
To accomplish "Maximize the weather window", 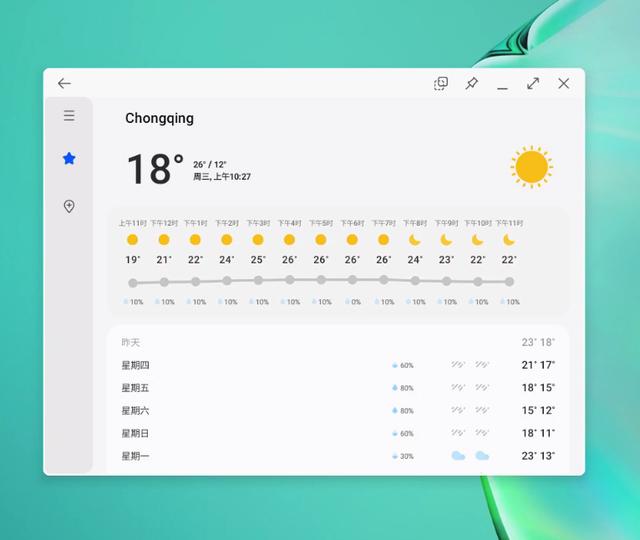I will [x=533, y=84].
